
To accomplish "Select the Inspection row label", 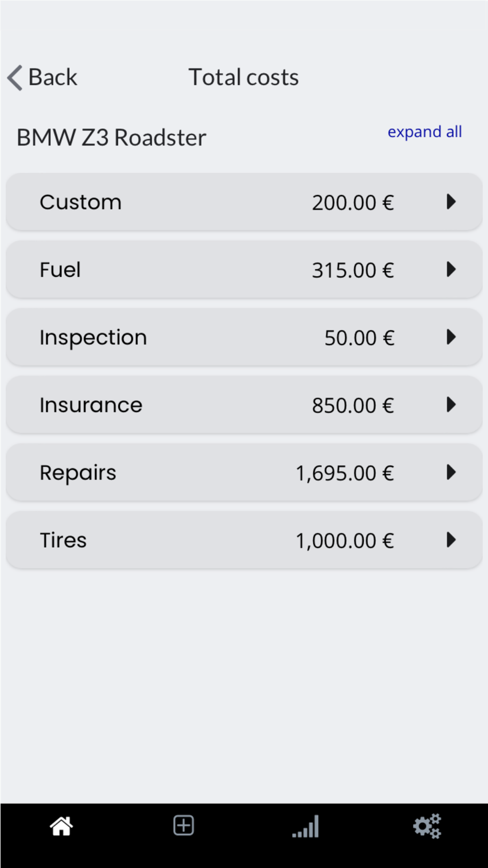I will pyautogui.click(x=93, y=338).
